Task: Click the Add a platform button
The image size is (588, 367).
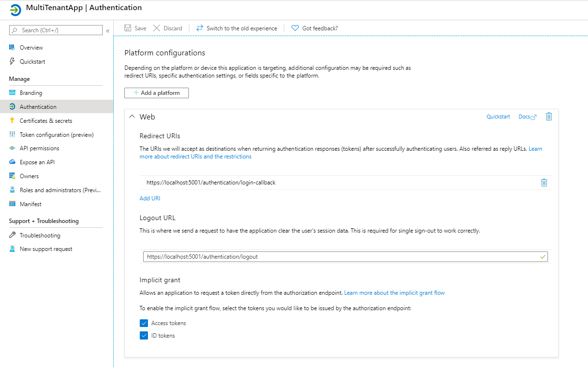Action: pos(156,92)
